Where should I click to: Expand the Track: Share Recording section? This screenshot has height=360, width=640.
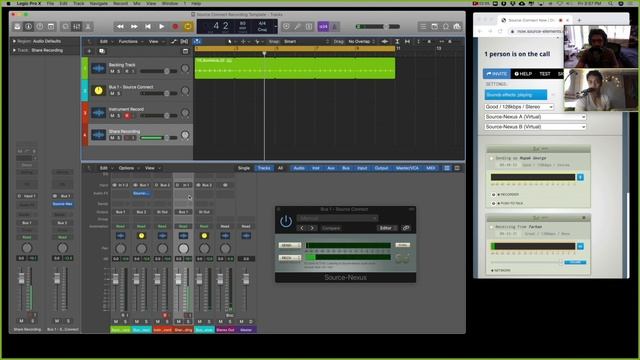14,50
